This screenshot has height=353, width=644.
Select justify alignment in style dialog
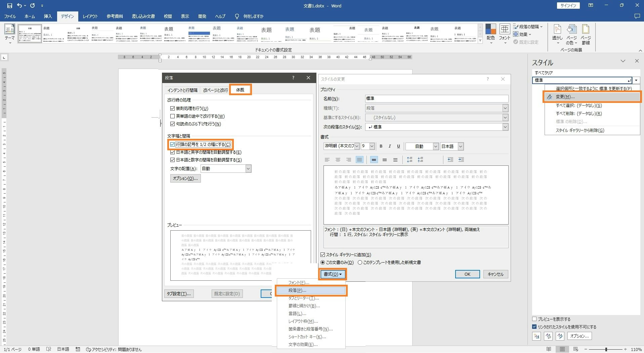359,160
